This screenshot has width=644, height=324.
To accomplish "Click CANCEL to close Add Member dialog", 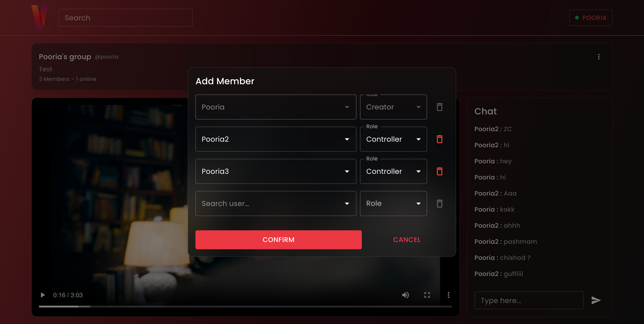I will point(407,240).
